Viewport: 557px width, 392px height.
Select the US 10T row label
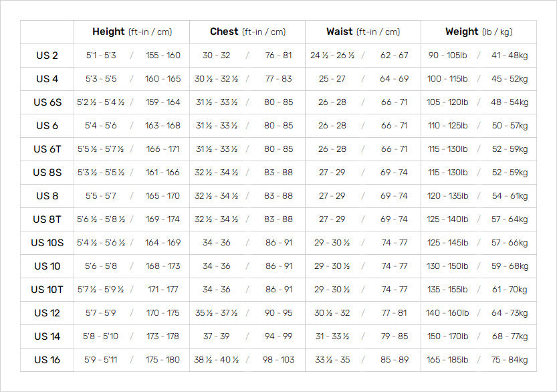pyautogui.click(x=47, y=290)
